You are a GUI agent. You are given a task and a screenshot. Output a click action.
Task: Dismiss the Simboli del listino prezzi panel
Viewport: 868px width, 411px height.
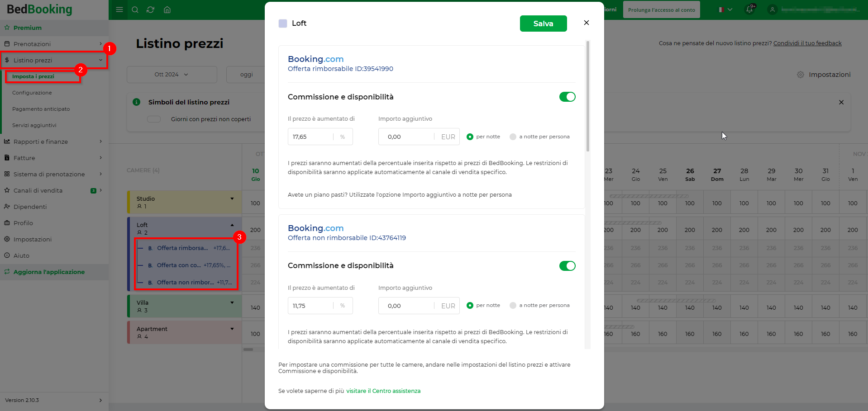841,102
